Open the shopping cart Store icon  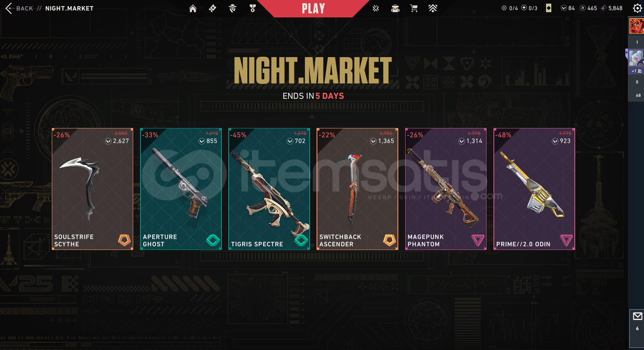[x=414, y=9]
